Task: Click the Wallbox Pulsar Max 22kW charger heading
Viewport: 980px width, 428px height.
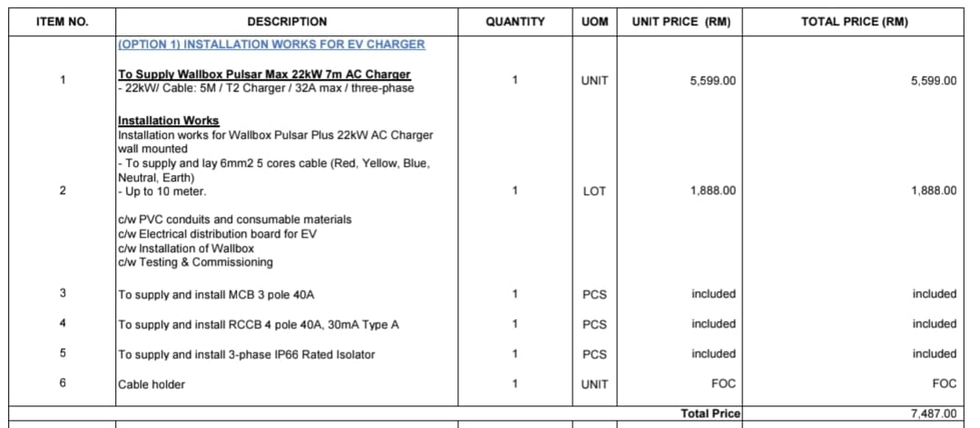Action: coord(264,74)
